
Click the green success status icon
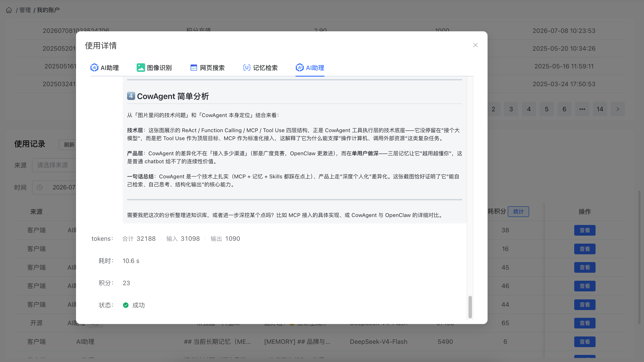click(x=126, y=305)
